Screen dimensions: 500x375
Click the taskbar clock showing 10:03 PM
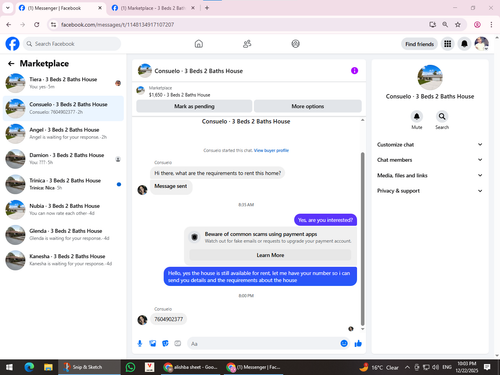[467, 367]
